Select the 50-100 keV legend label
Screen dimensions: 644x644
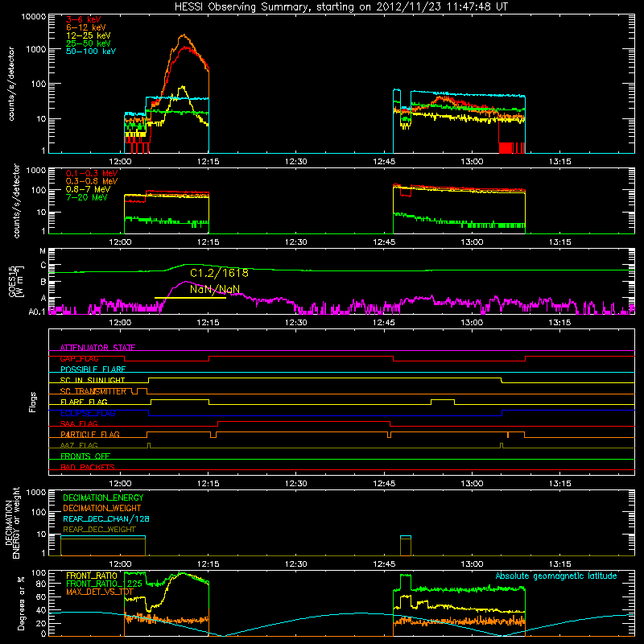pyautogui.click(x=91, y=52)
